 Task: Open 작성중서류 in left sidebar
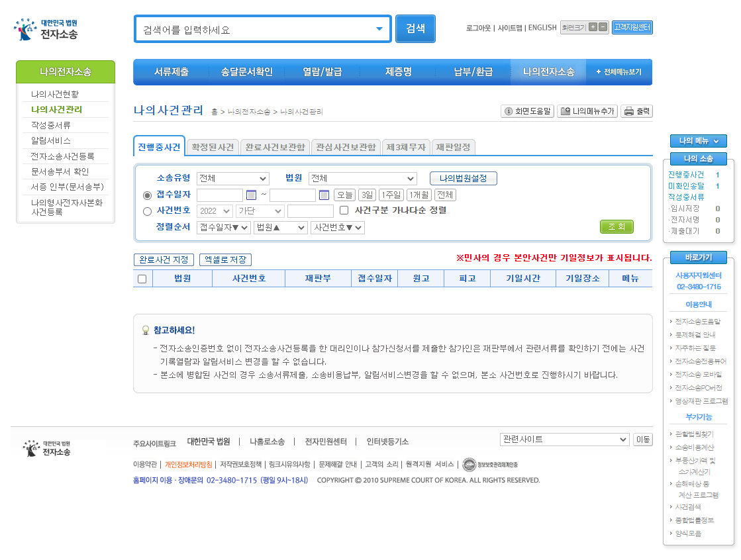[50, 125]
